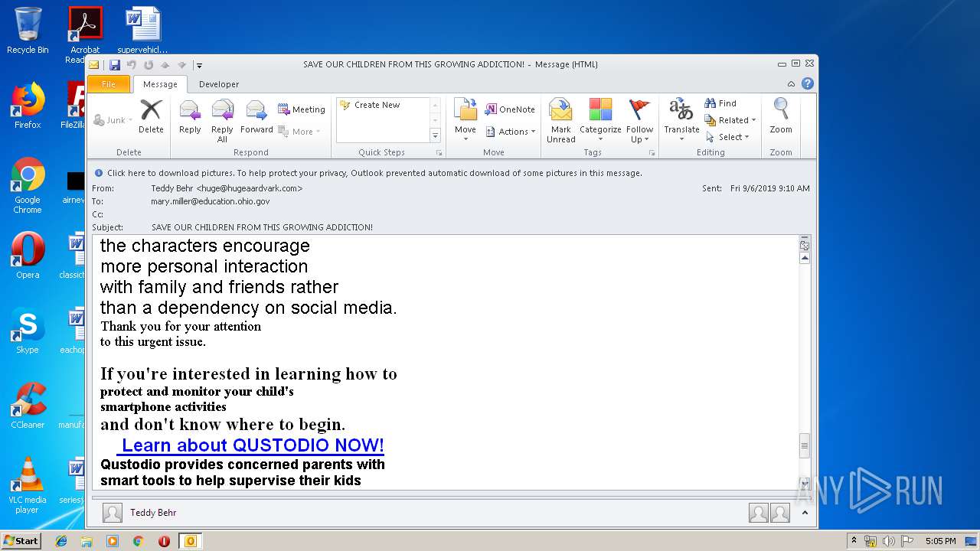
Task: Open Internet Explorer from the taskbar
Action: click(x=61, y=541)
